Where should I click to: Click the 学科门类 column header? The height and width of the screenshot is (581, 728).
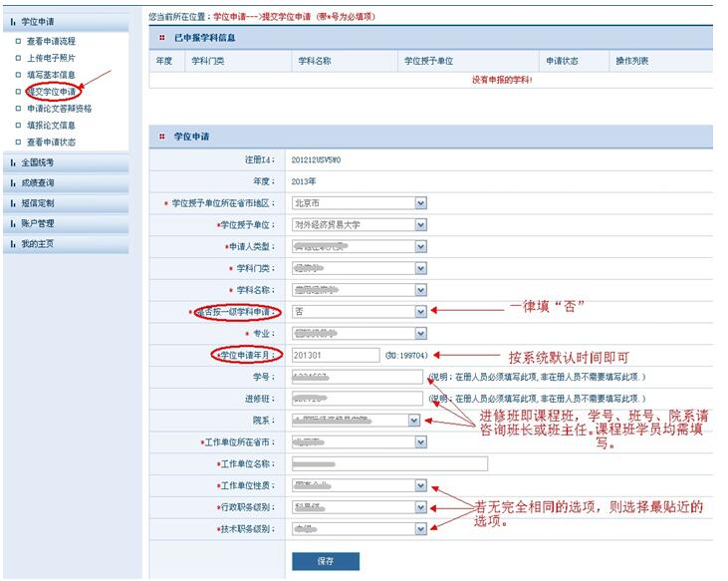tap(208, 61)
